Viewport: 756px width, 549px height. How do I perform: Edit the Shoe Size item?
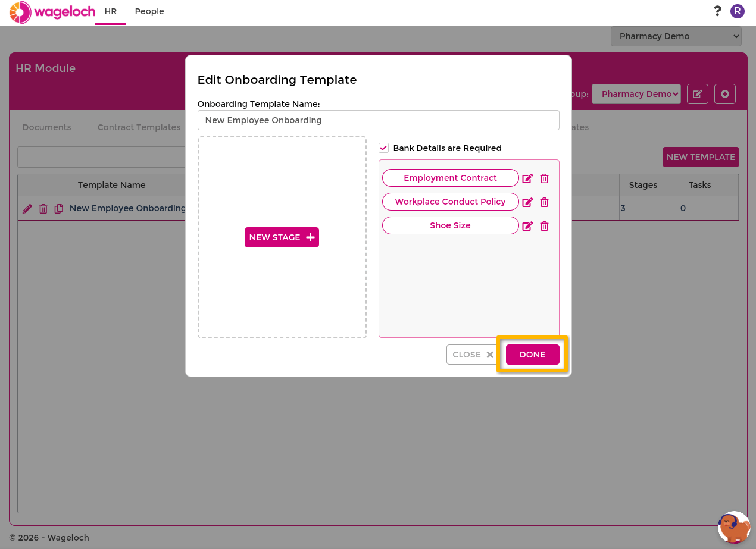[527, 226]
